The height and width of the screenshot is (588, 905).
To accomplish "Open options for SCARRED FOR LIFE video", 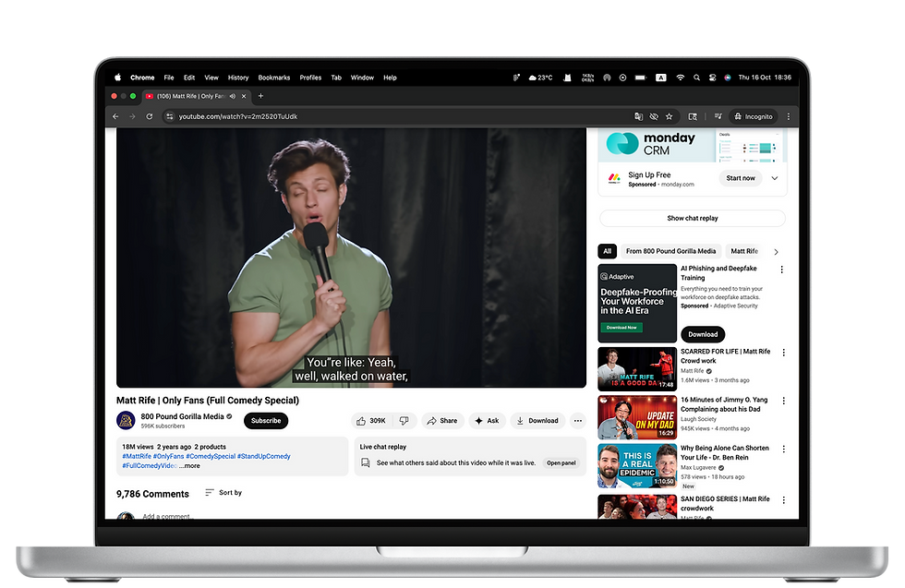I will click(x=784, y=353).
